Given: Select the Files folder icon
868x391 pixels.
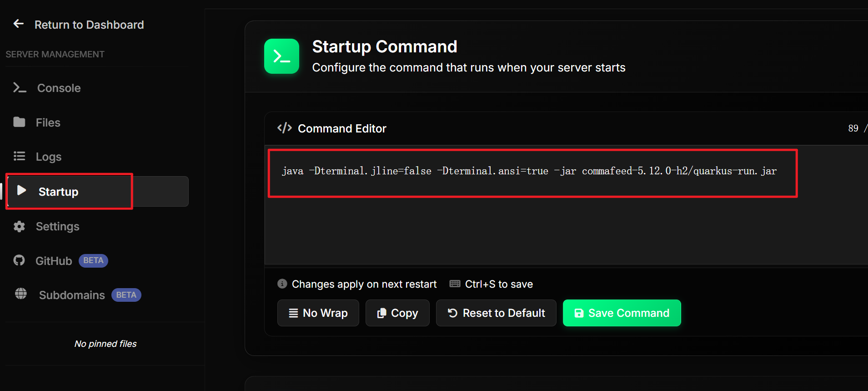Looking at the screenshot, I should (x=19, y=122).
